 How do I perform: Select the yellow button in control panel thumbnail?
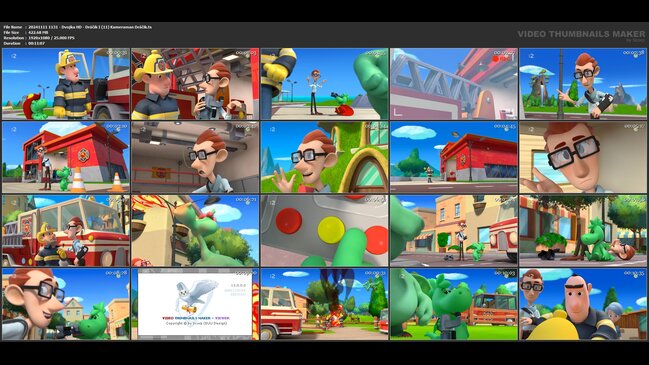331,230
